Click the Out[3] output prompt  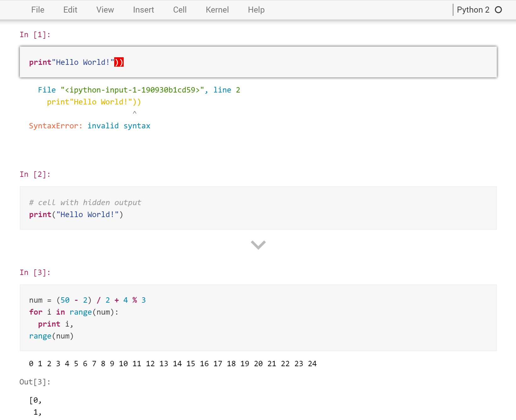click(x=35, y=382)
